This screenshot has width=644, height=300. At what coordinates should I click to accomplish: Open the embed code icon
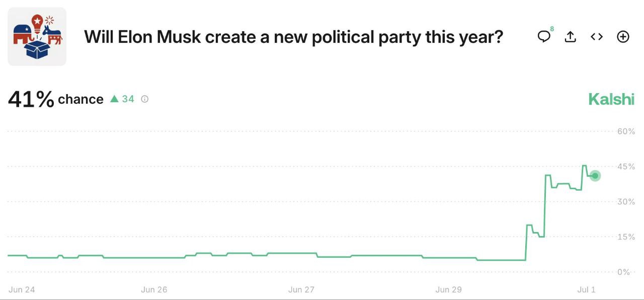(597, 37)
